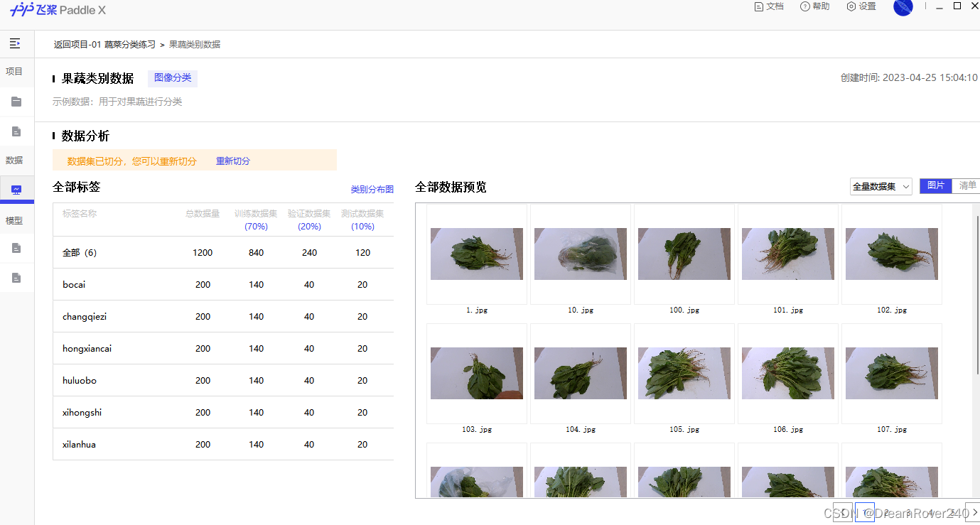Click 项目 in the left sidebar
Viewport: 980px width, 525px height.
tap(14, 71)
